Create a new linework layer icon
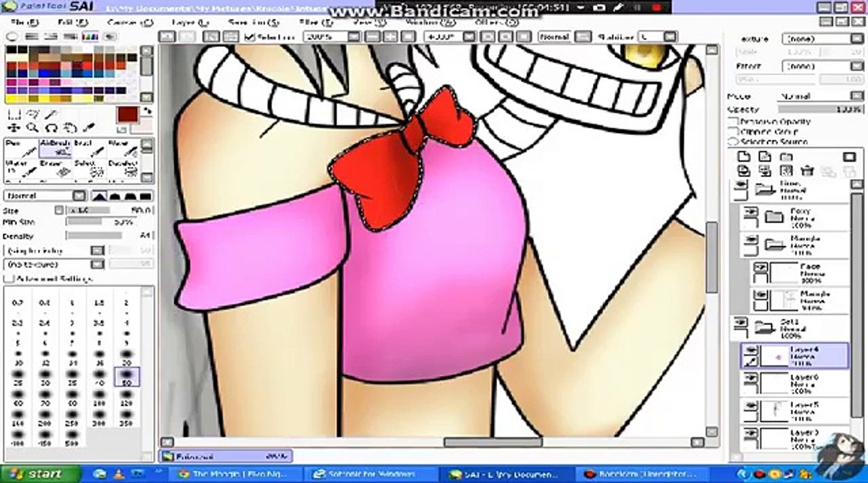868x483 pixels. (x=765, y=157)
